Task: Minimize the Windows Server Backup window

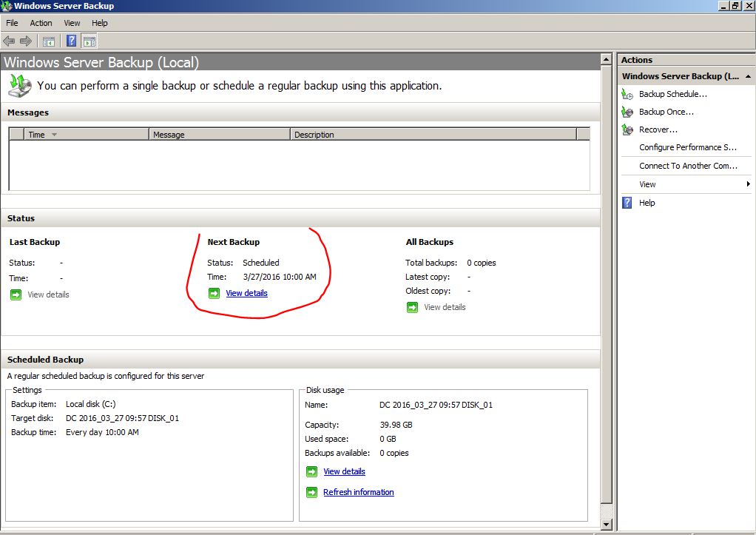Action: tap(723, 6)
